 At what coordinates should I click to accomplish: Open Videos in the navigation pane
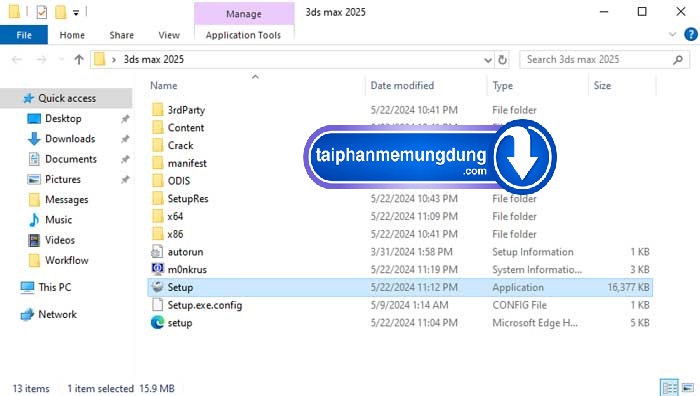pyautogui.click(x=59, y=240)
